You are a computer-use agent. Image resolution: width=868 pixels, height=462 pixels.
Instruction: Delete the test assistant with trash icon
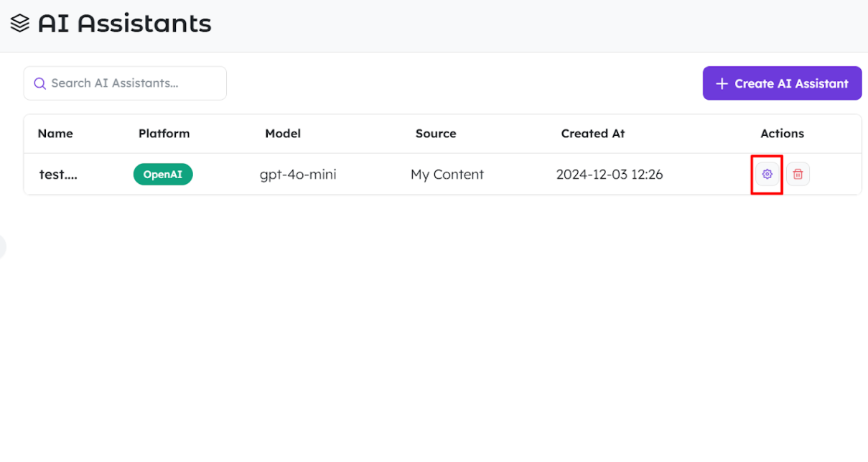point(798,174)
